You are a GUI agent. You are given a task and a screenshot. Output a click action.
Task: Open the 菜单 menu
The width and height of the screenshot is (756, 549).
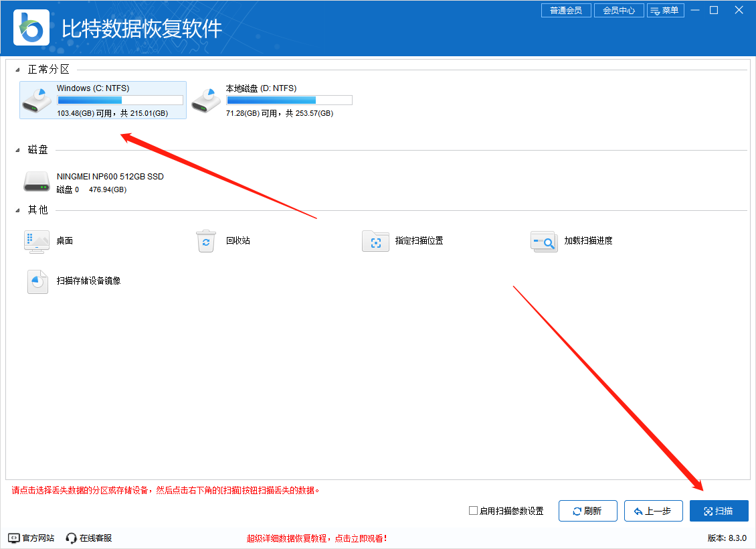tap(666, 10)
